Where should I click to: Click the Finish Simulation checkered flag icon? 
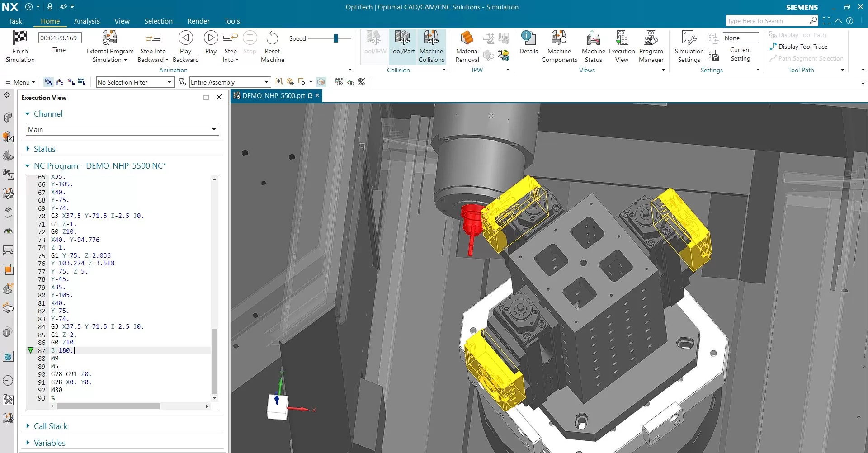pos(20,38)
